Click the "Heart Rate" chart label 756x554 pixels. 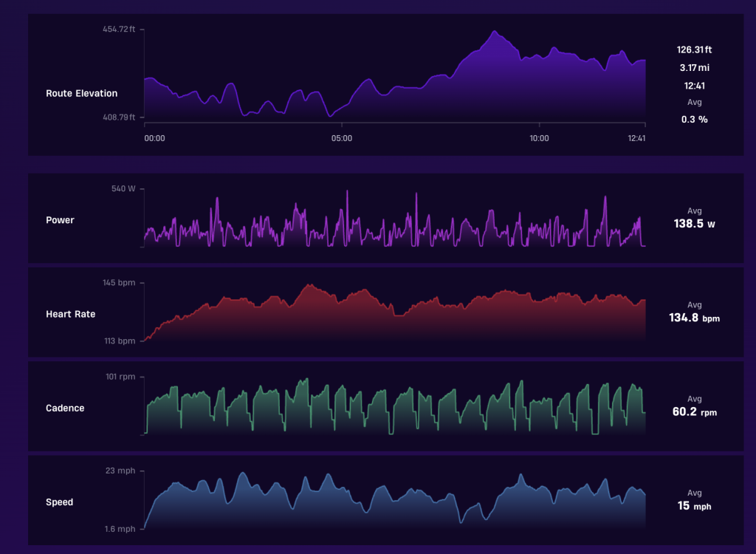click(x=70, y=314)
